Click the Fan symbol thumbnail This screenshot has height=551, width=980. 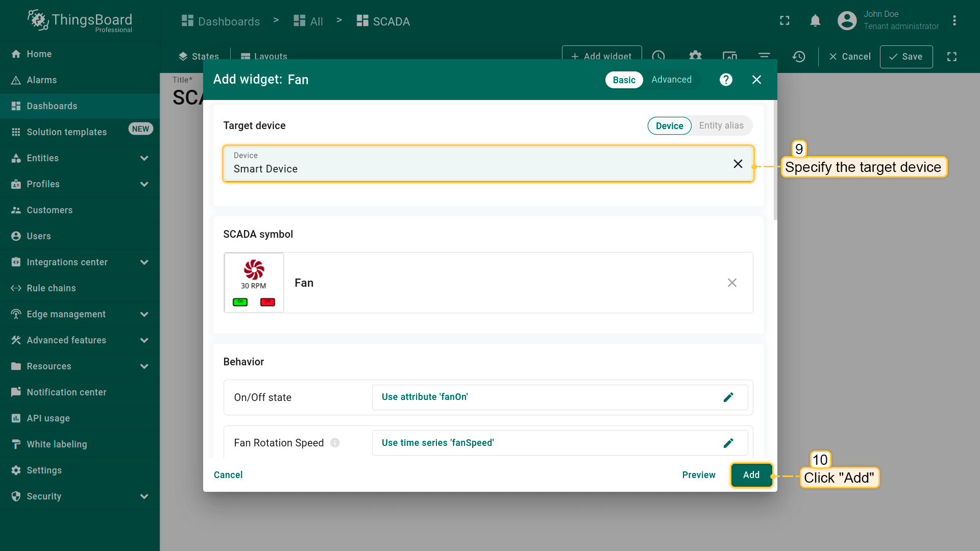254,283
